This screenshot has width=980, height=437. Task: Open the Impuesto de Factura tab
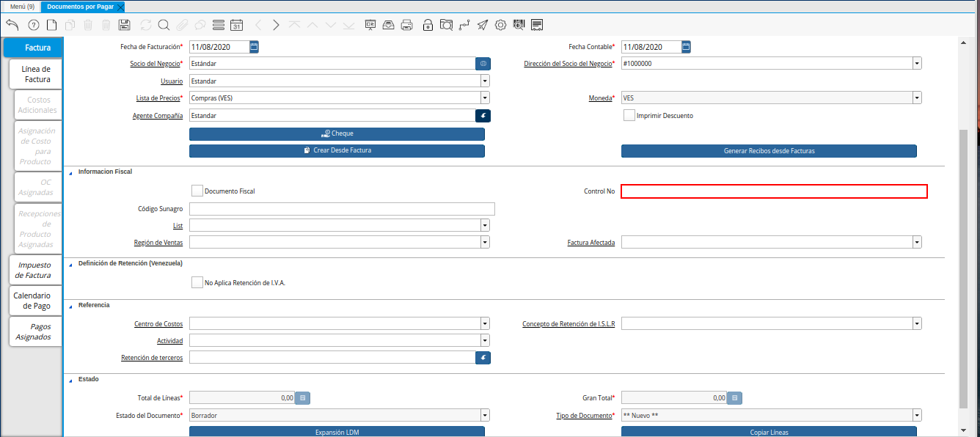(35, 270)
